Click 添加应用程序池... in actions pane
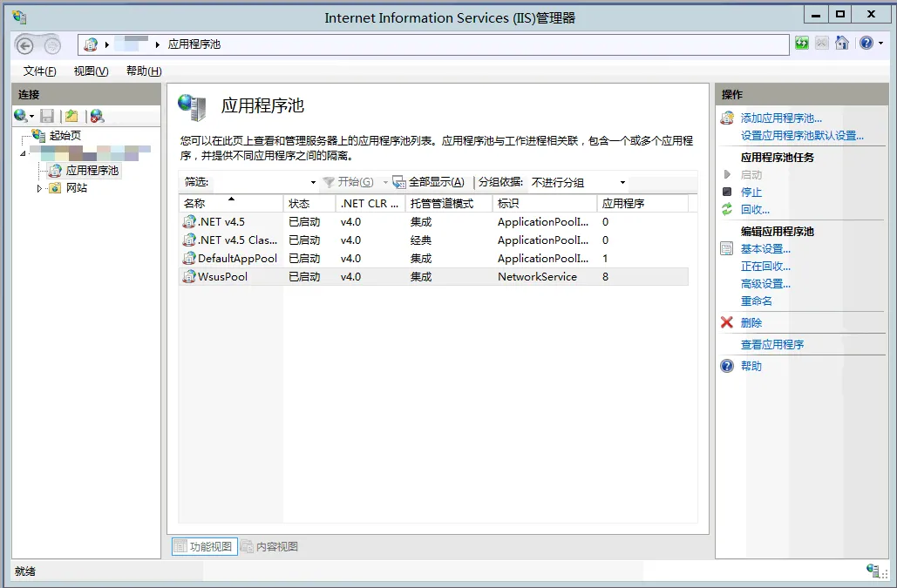 pos(781,118)
